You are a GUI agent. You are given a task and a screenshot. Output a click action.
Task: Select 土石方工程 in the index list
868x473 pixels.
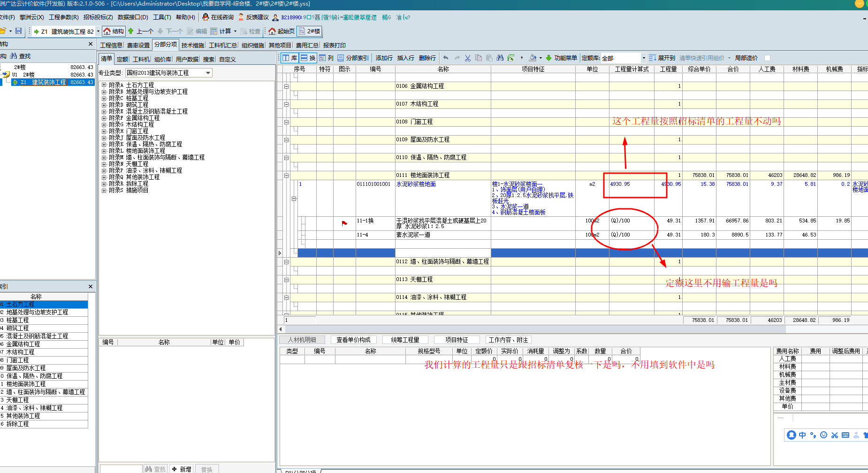tap(44, 305)
